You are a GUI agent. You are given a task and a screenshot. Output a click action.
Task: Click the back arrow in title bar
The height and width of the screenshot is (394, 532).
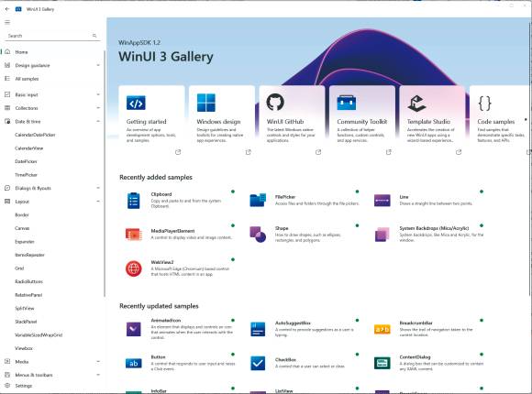tap(7, 9)
